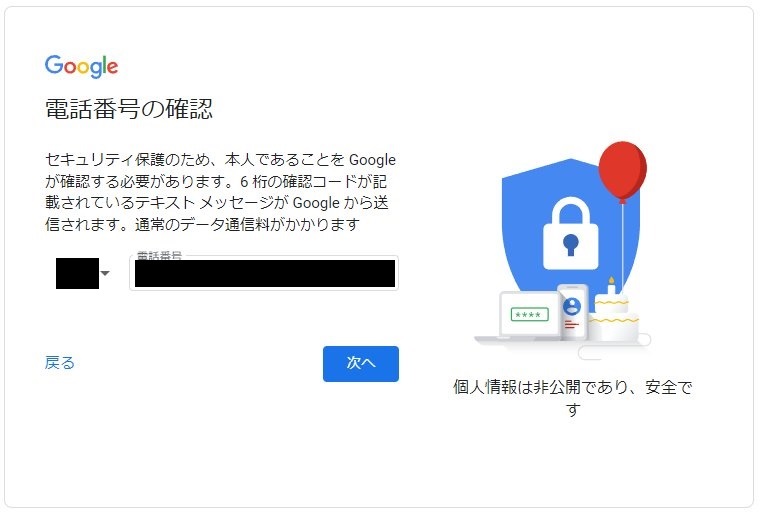Open the country code dropdown arrow
762x516 pixels.
(105, 273)
